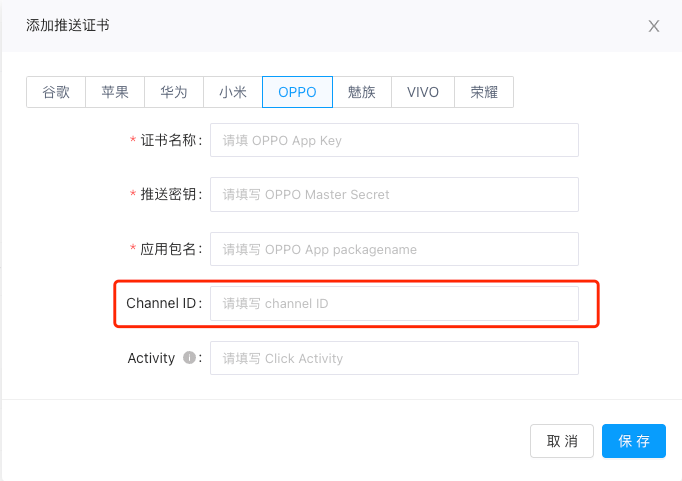This screenshot has width=682, height=481.
Task: Click the OPPO Master Secret field
Action: pos(394,195)
